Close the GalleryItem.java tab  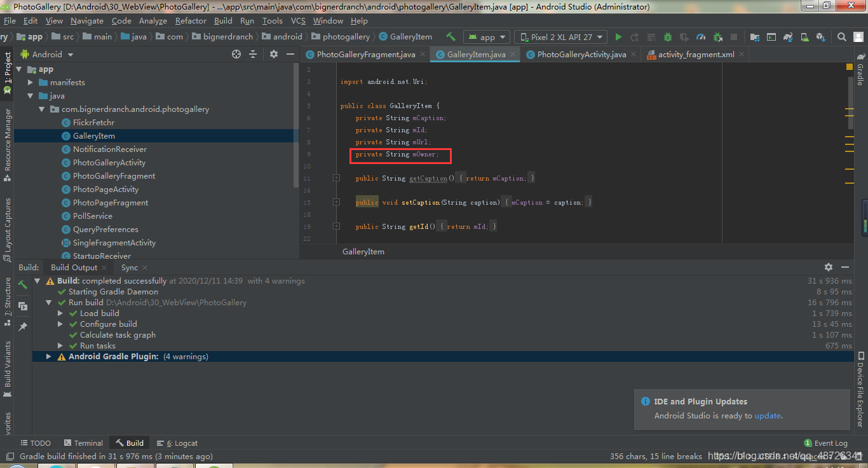click(x=513, y=55)
